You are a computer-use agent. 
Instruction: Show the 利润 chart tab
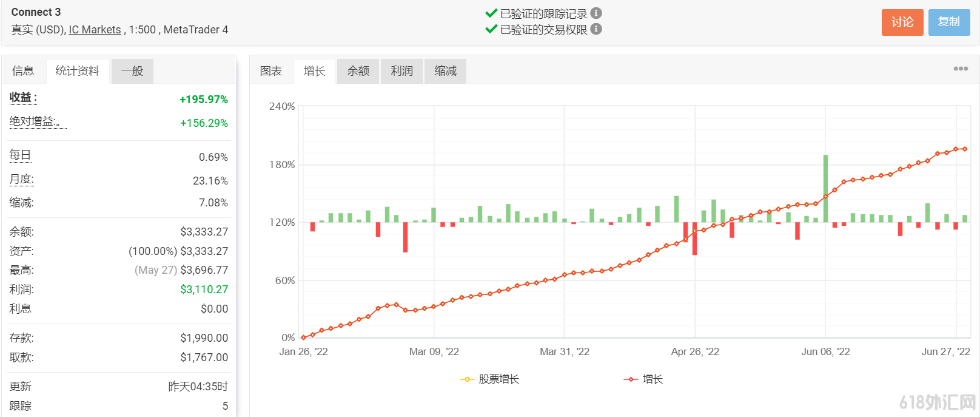click(401, 71)
